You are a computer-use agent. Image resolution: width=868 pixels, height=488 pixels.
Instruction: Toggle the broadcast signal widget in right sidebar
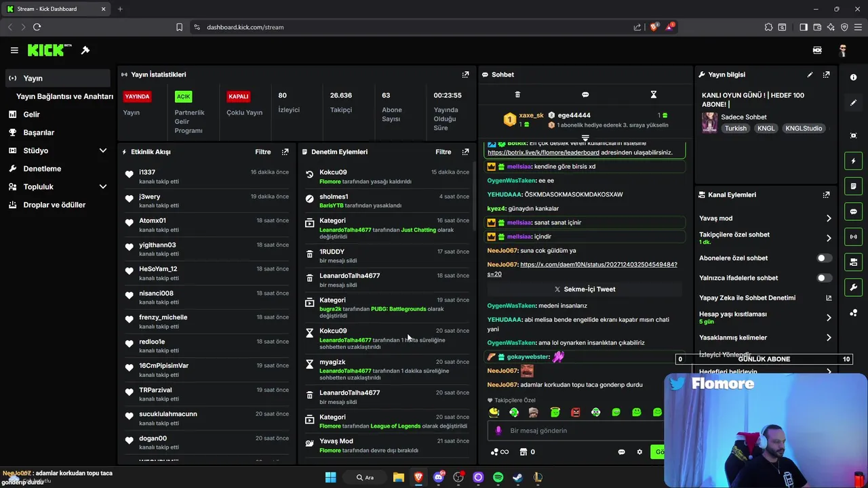[853, 237]
